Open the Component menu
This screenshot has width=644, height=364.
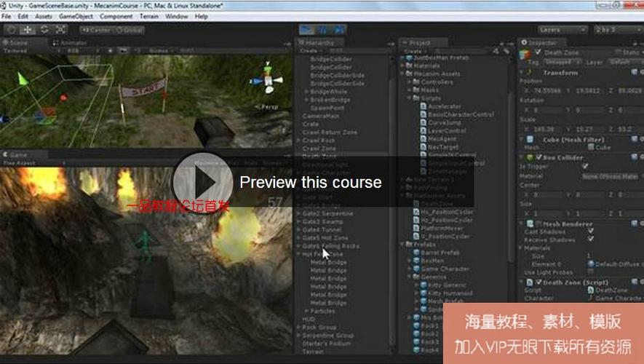click(116, 17)
